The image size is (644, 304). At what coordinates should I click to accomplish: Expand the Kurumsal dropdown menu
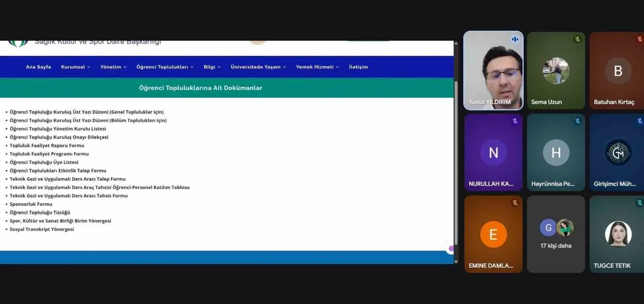[x=76, y=67]
